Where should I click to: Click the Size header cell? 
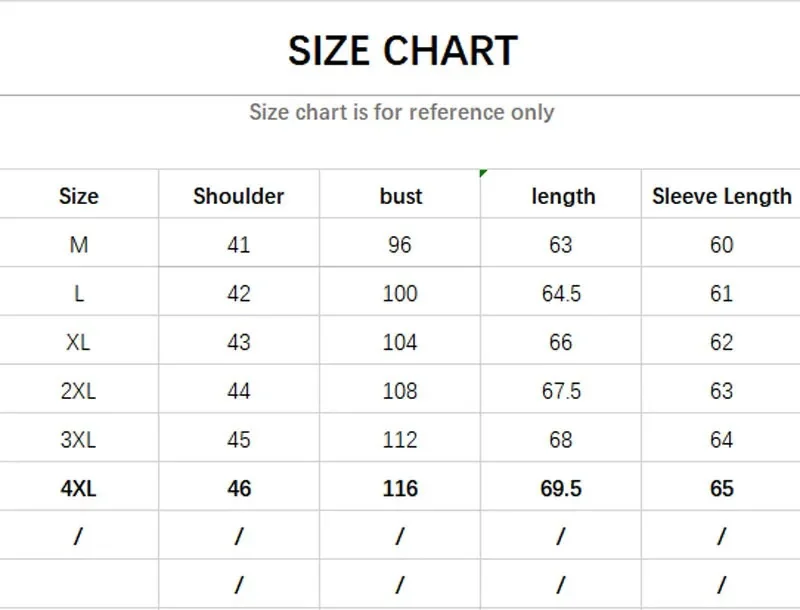(x=79, y=196)
